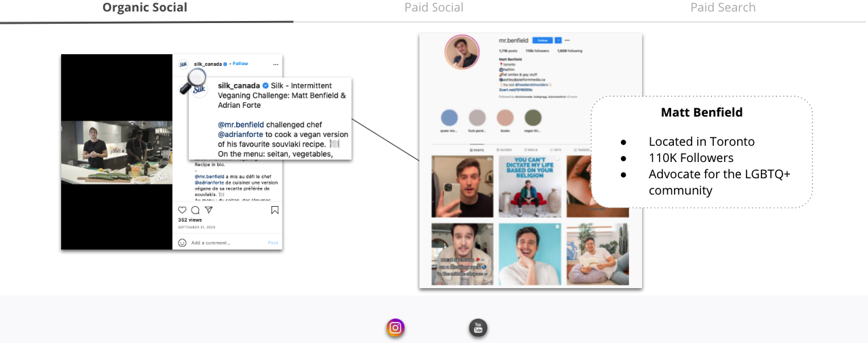Open the 2cart.net link in profile bio
The height and width of the screenshot is (343, 868).
pyautogui.click(x=516, y=89)
